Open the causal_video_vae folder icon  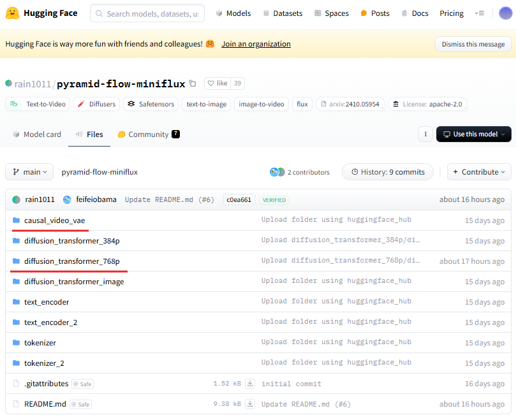pos(16,220)
